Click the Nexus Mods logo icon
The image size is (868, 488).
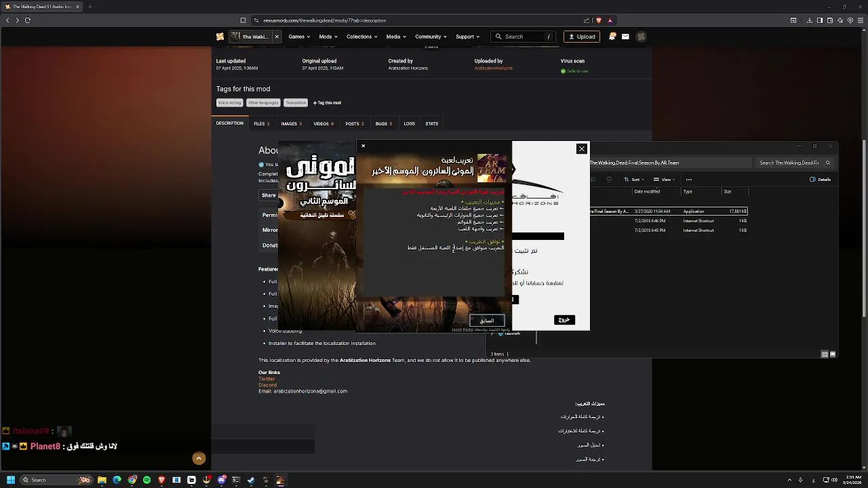coord(220,37)
